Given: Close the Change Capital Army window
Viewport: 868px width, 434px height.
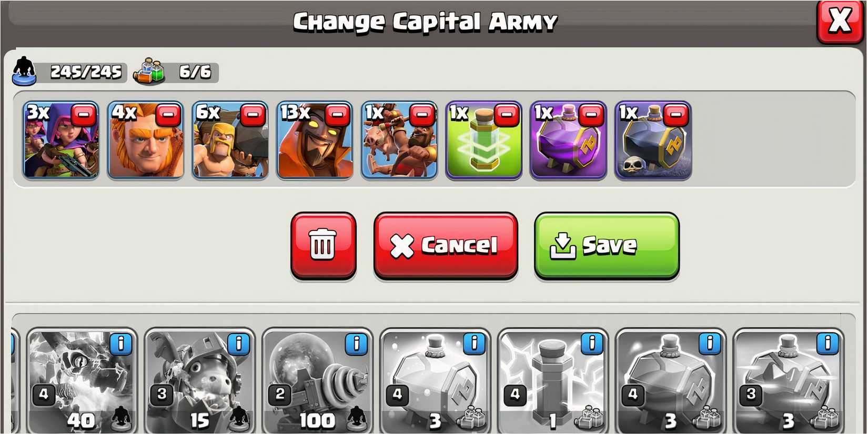Looking at the screenshot, I should 840,22.
